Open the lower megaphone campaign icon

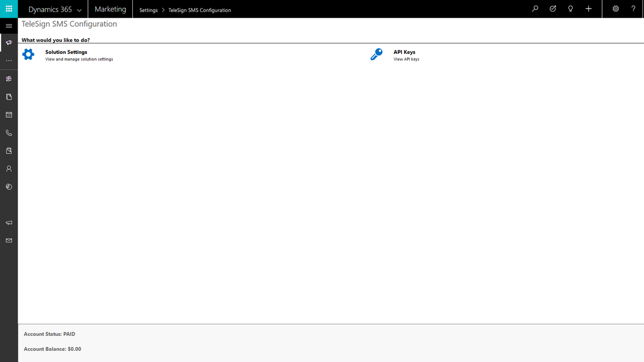click(9, 223)
